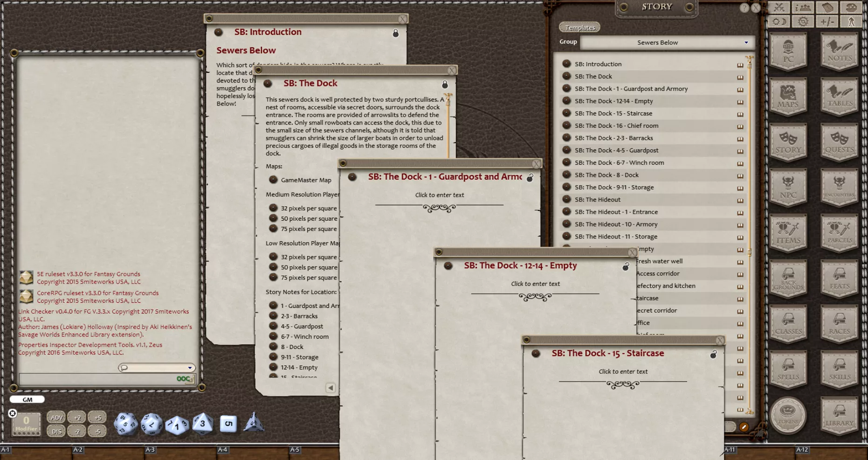Open the Skills sidebar badge
The width and height of the screenshot is (868, 460).
pos(840,369)
